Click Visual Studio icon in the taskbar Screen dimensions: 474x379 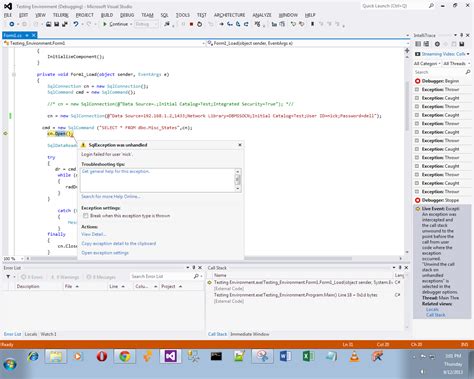[170, 357]
